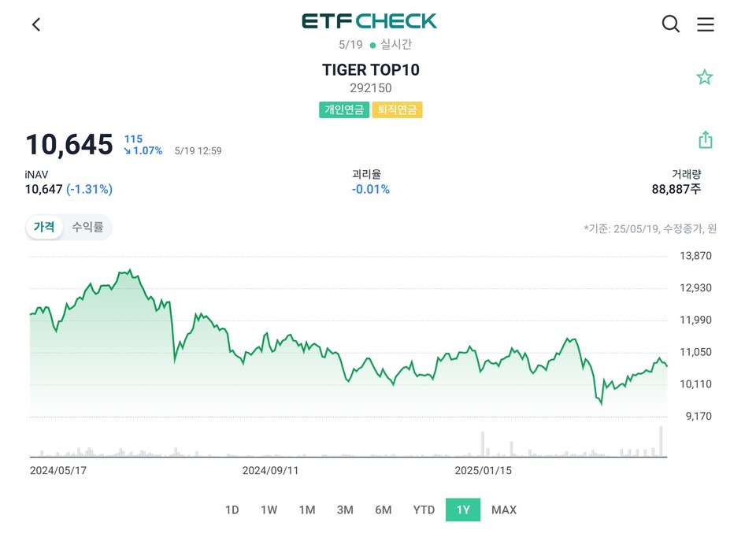Show the 6M chart range
The height and width of the screenshot is (541, 756).
pyautogui.click(x=384, y=510)
